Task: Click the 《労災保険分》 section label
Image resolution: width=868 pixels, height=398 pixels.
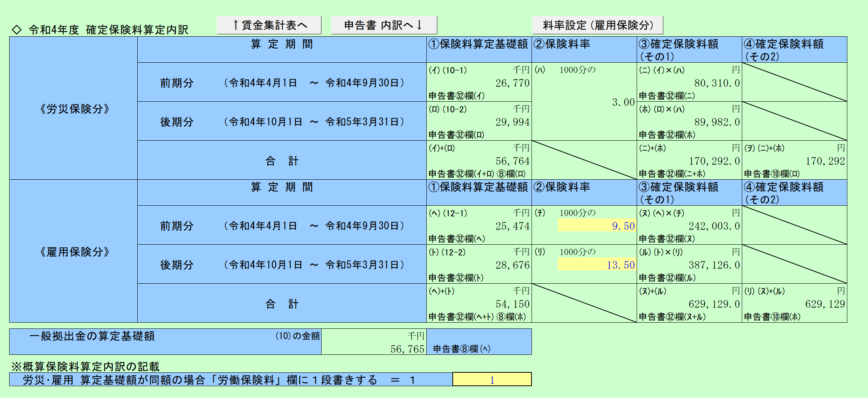Action: coord(74,109)
